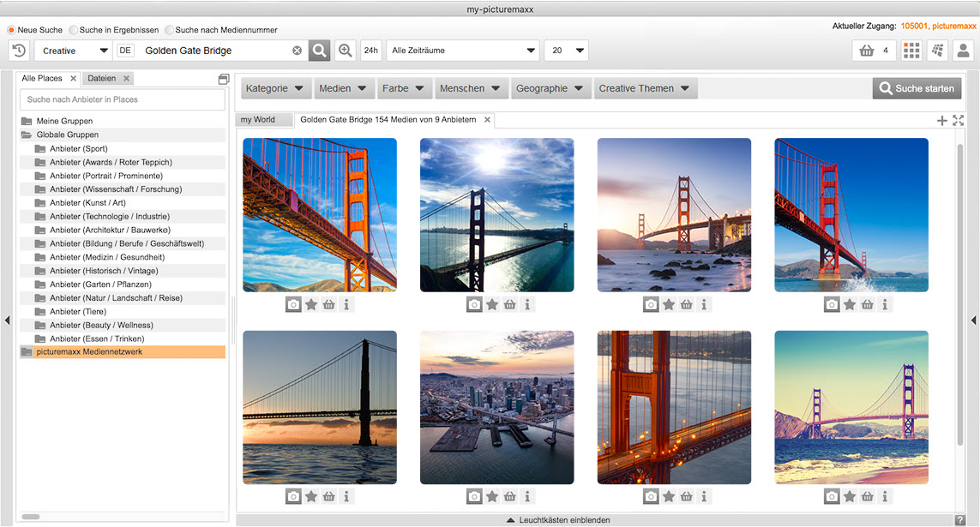Click Leuchtkästen einblenden at the bottom
980x527 pixels.
558,520
